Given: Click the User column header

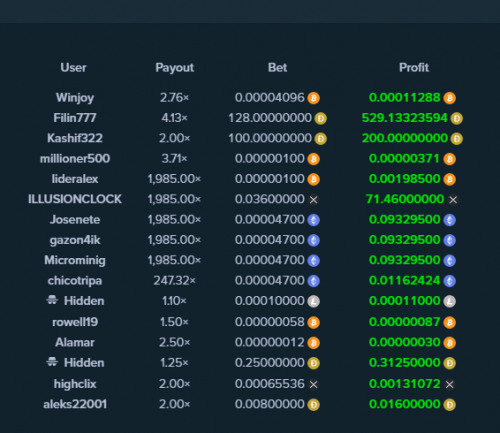Looking at the screenshot, I should pyautogui.click(x=73, y=68).
